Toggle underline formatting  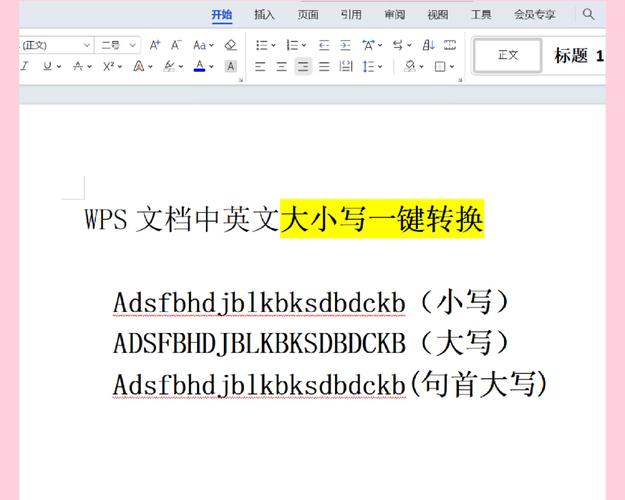click(47, 66)
